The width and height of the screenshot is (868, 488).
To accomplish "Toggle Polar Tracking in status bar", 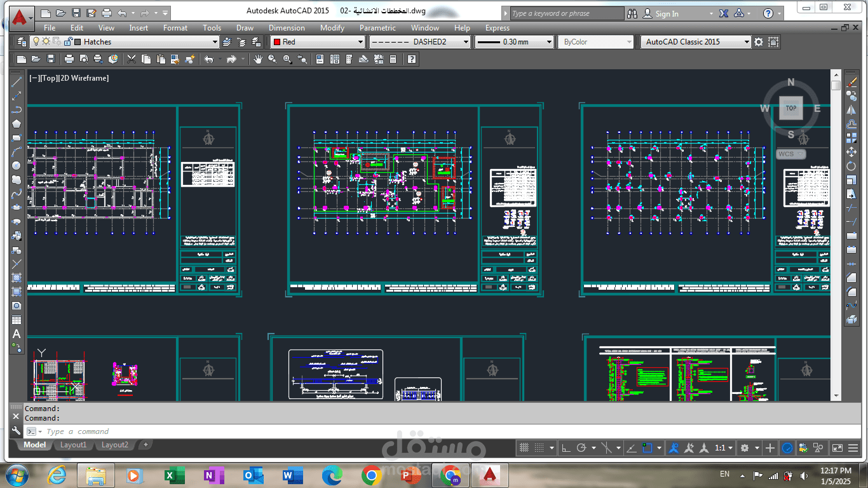I will click(581, 448).
